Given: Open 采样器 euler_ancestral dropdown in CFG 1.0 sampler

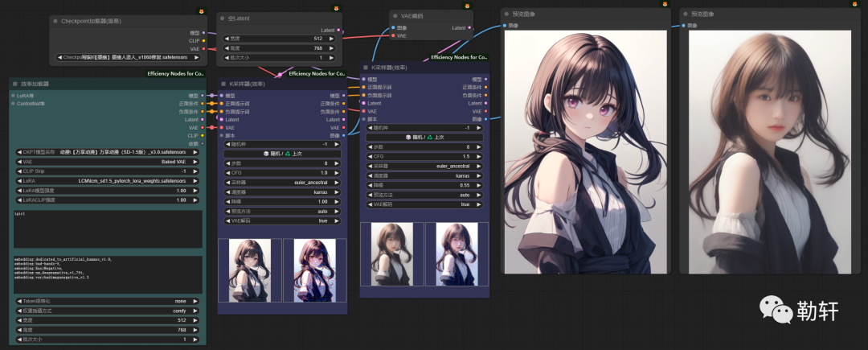Looking at the screenshot, I should point(282,183).
